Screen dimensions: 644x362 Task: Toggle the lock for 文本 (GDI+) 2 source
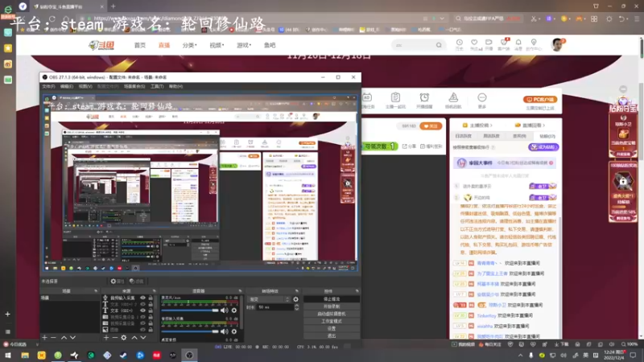pyautogui.click(x=151, y=304)
